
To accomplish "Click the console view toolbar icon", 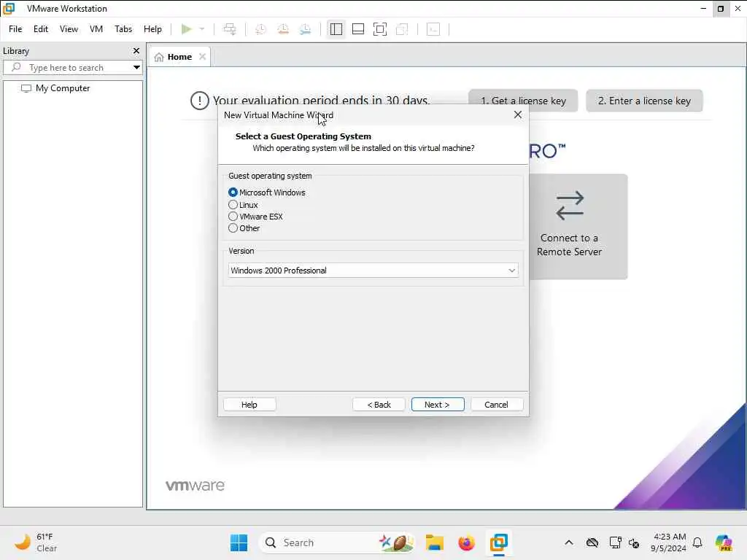I will 433,29.
